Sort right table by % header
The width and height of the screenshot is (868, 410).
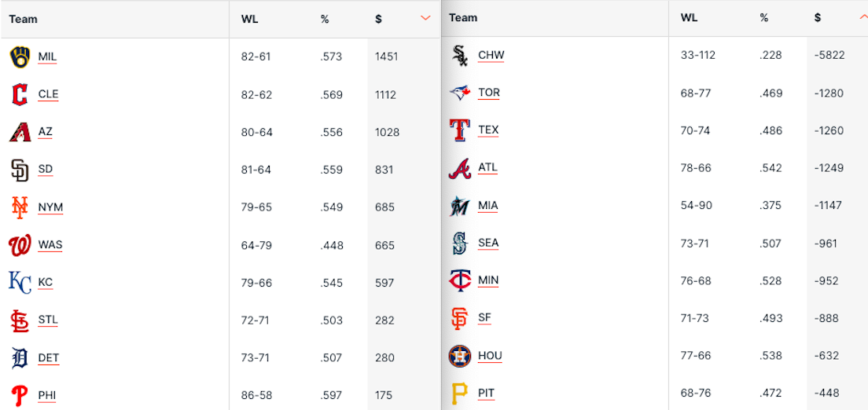point(764,17)
